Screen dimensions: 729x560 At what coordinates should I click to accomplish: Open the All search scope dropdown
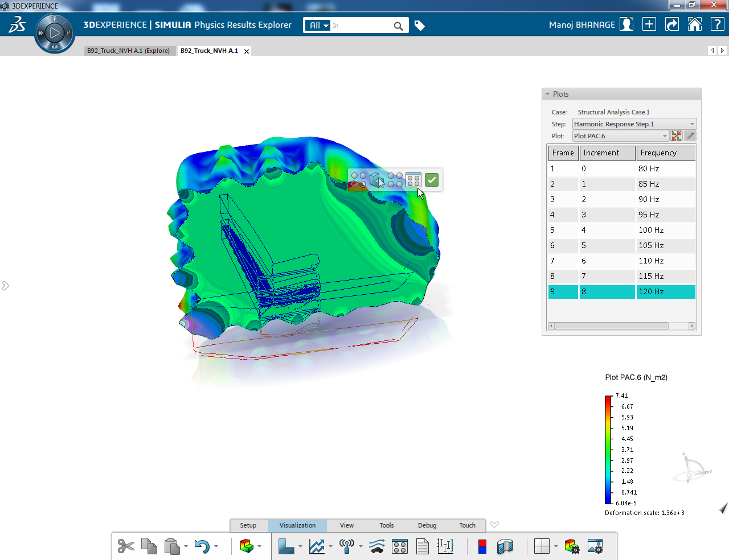pos(317,26)
